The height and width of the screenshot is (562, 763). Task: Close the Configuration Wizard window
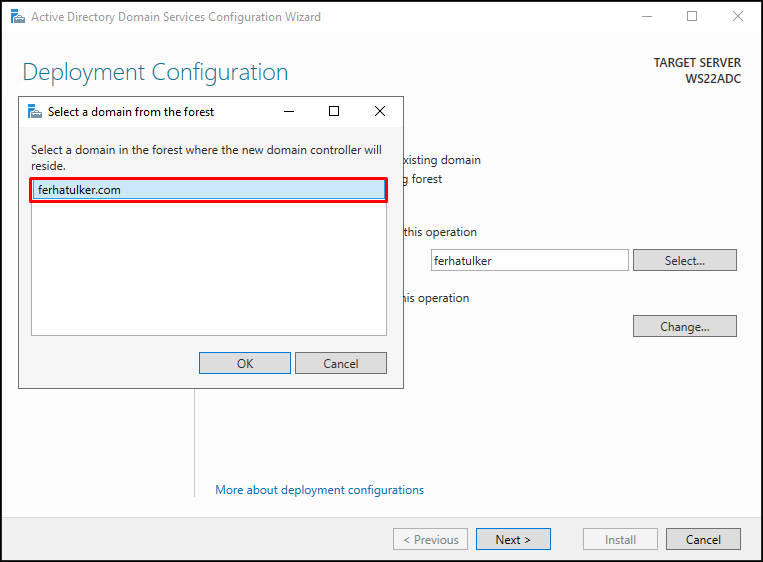click(738, 17)
